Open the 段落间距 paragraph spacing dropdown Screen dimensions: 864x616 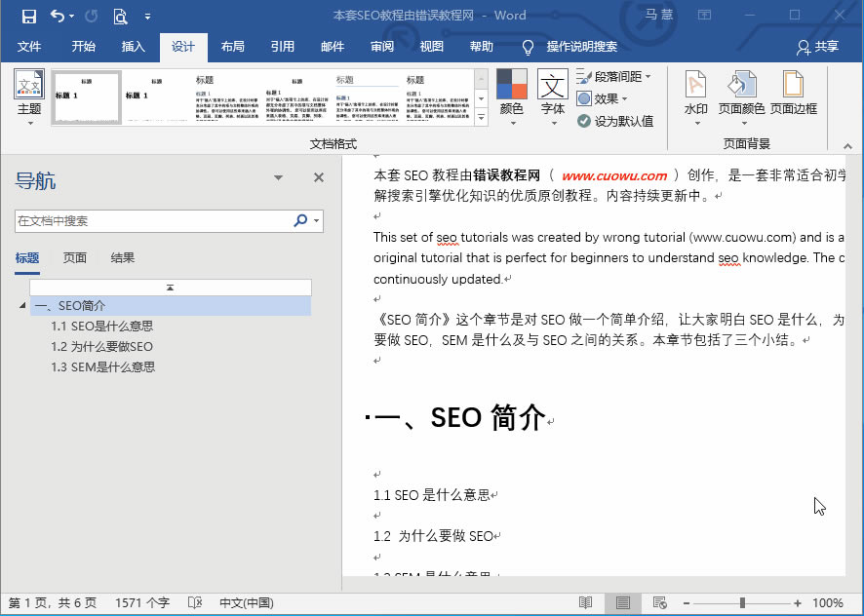pos(613,77)
